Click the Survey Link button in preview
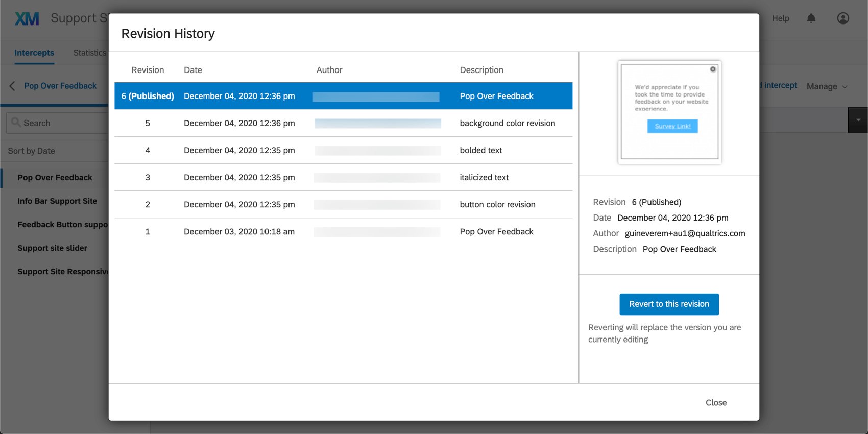 pyautogui.click(x=672, y=126)
